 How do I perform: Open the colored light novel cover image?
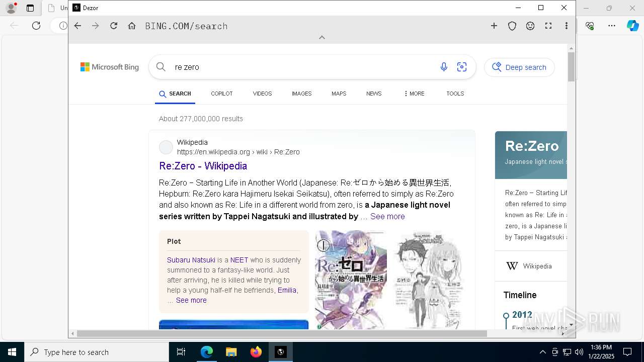point(351,280)
